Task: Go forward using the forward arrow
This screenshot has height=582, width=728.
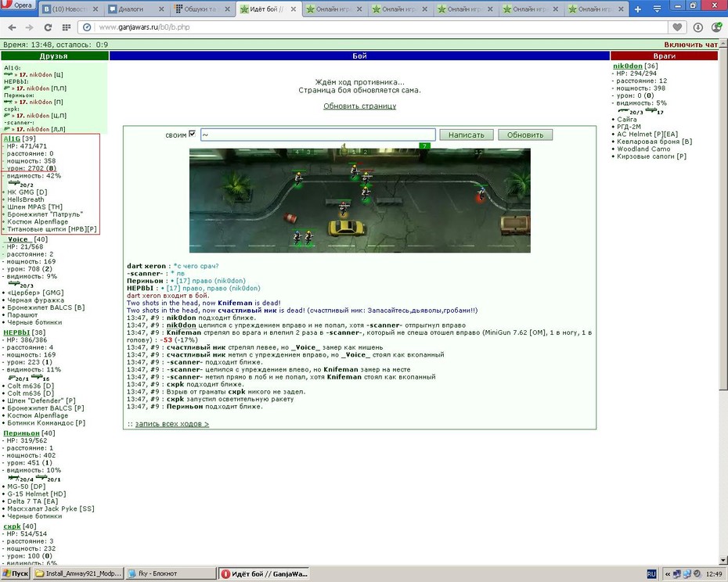Action: (x=29, y=27)
